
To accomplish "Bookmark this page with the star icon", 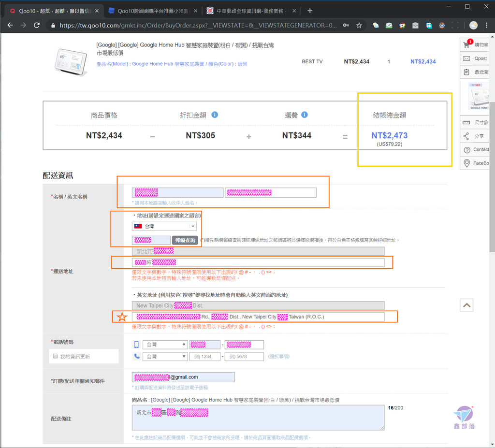I will tap(359, 25).
